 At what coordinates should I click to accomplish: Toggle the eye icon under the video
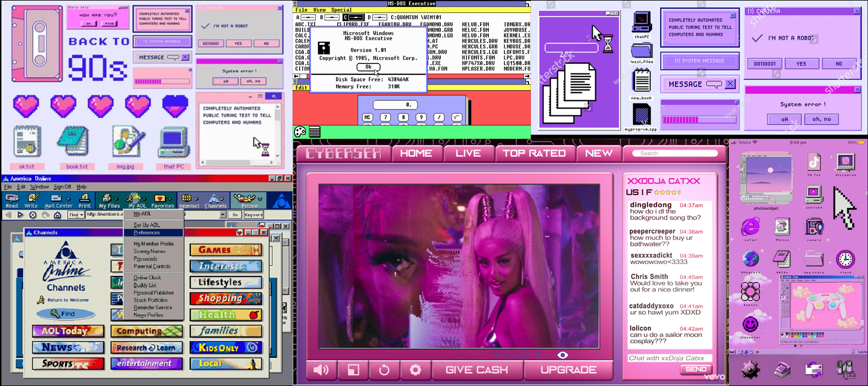click(x=562, y=355)
